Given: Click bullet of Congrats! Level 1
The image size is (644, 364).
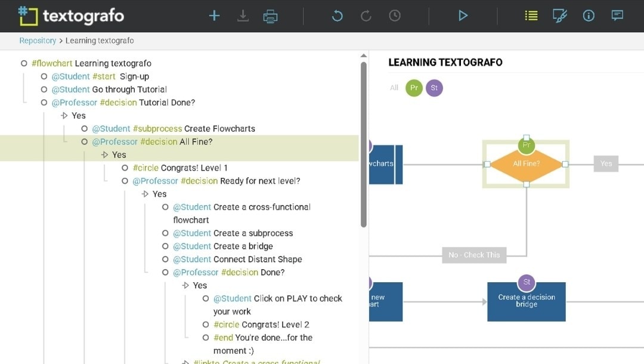Looking at the screenshot, I should pos(125,168).
